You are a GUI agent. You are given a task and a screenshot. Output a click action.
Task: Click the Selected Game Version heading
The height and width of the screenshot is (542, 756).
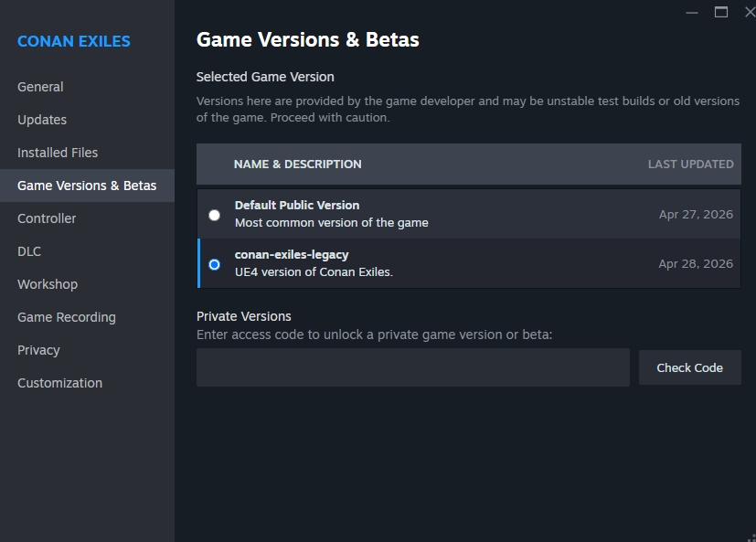(x=265, y=77)
